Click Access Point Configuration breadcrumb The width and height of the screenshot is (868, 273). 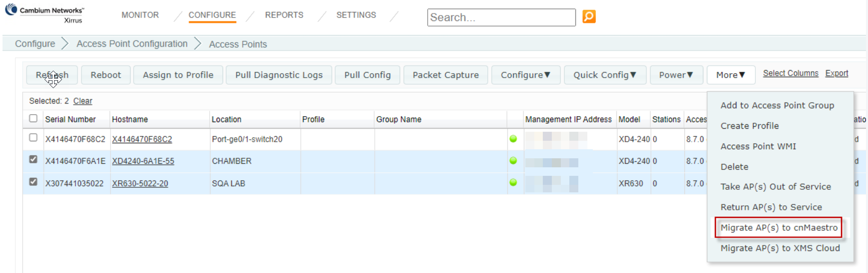tap(132, 44)
